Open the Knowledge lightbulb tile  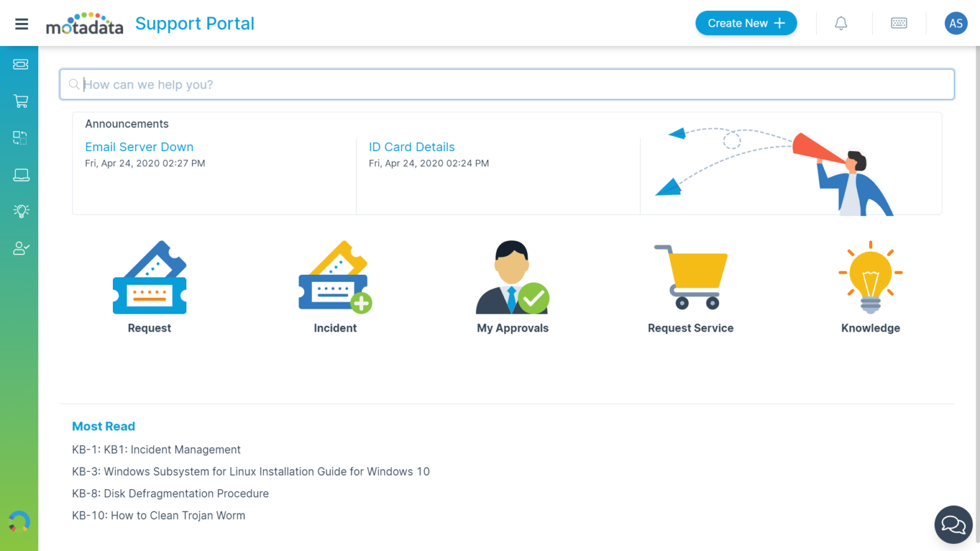pos(870,287)
